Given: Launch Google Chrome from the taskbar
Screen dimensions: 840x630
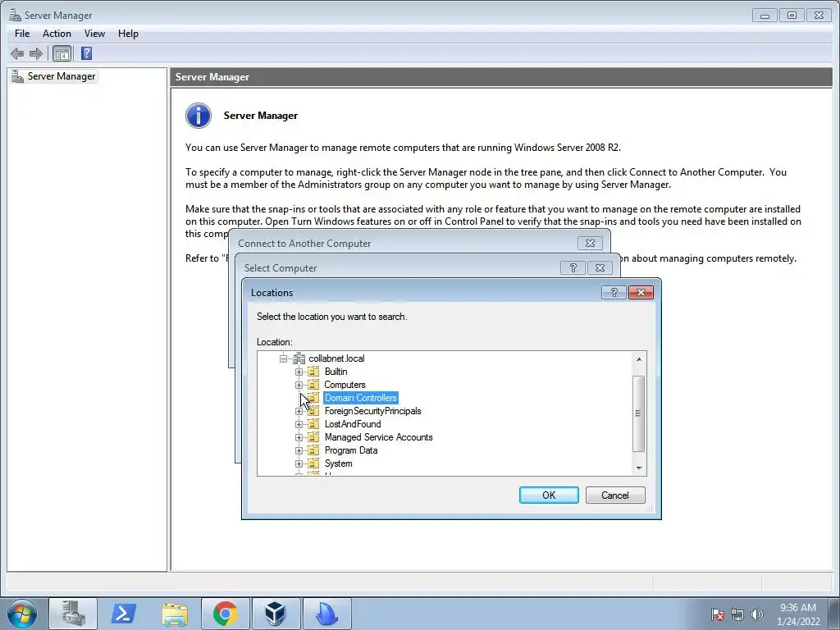Looking at the screenshot, I should (x=225, y=614).
